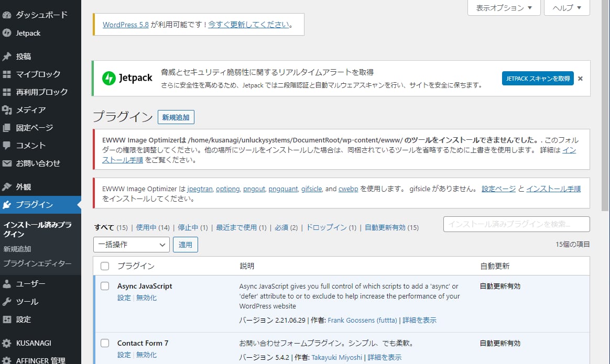
Task: Open the 一括操作 bulk actions dropdown
Action: pyautogui.click(x=132, y=245)
